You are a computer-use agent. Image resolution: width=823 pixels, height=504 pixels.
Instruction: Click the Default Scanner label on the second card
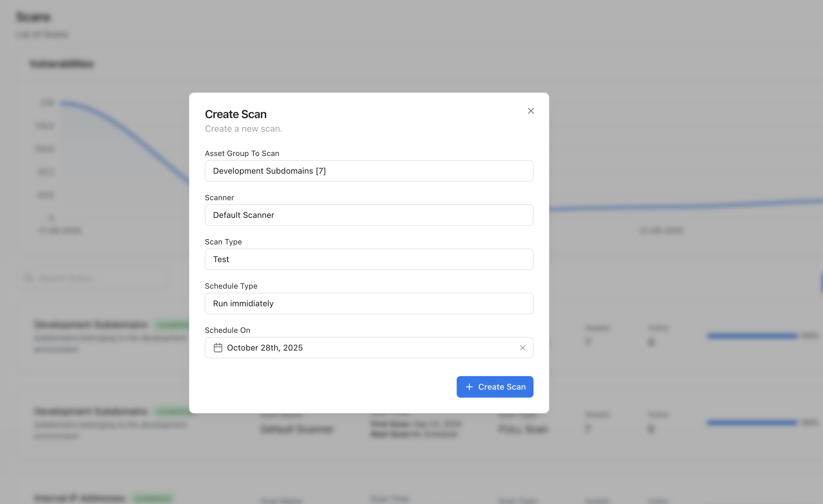pos(296,429)
